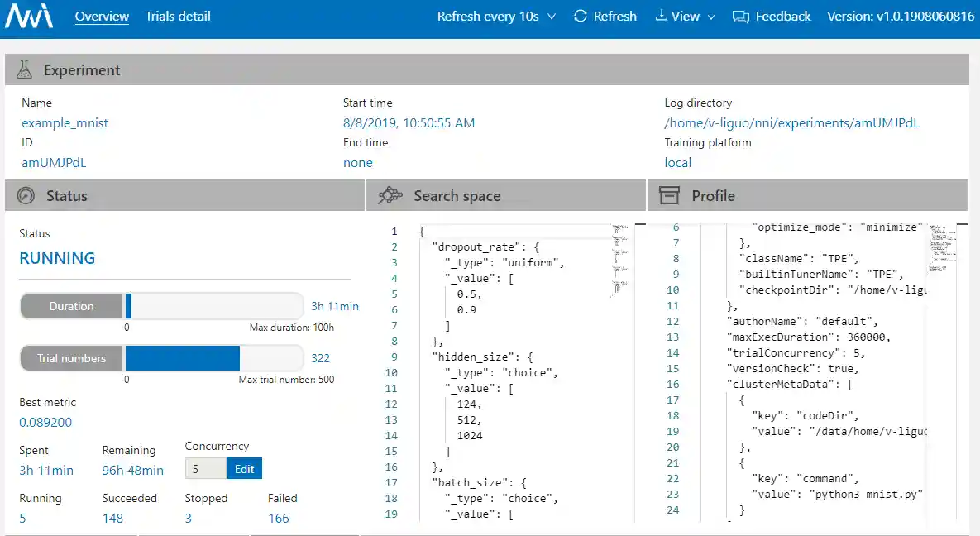Open the Refresh every 10s dropdown

coord(496,17)
